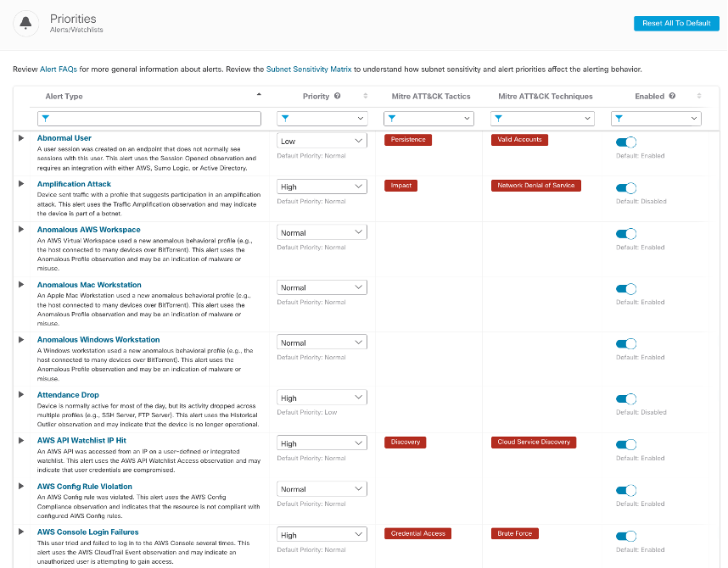The image size is (728, 568).
Task: Click the bell icon beside Priorities title
Action: point(26,23)
